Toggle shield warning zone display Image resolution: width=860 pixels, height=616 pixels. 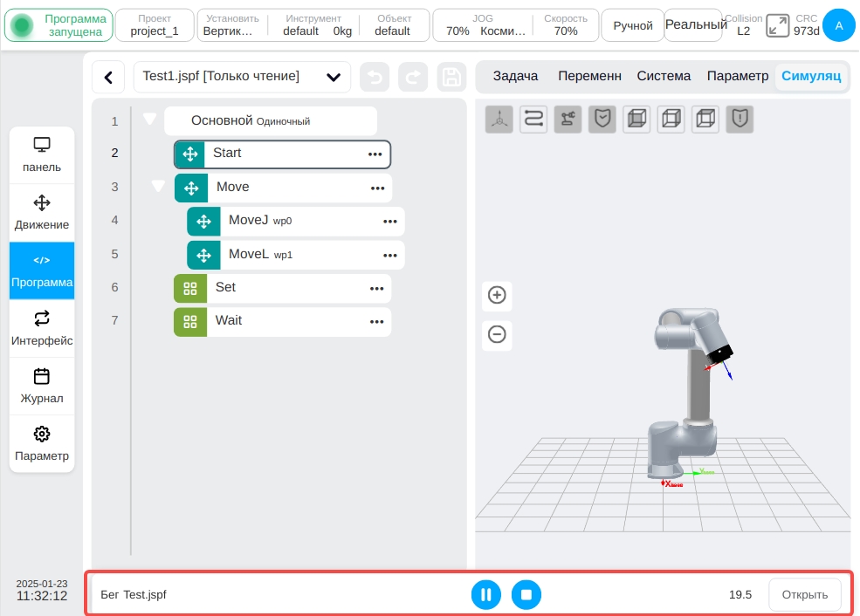(740, 119)
